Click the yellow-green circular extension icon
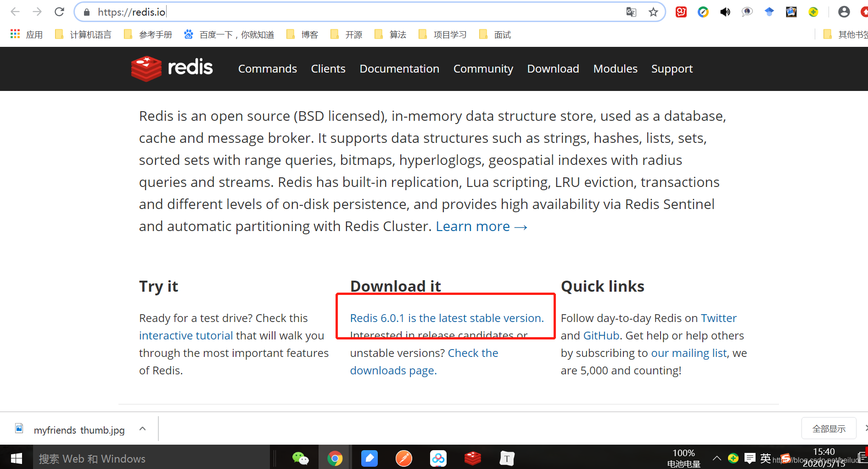Screen dimensions: 868x469 [x=813, y=12]
